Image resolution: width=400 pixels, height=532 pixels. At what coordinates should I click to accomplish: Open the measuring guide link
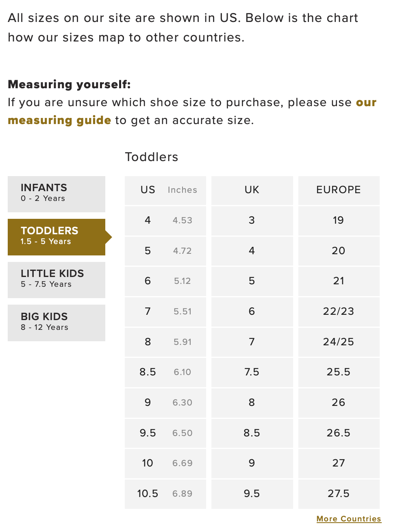coord(59,120)
